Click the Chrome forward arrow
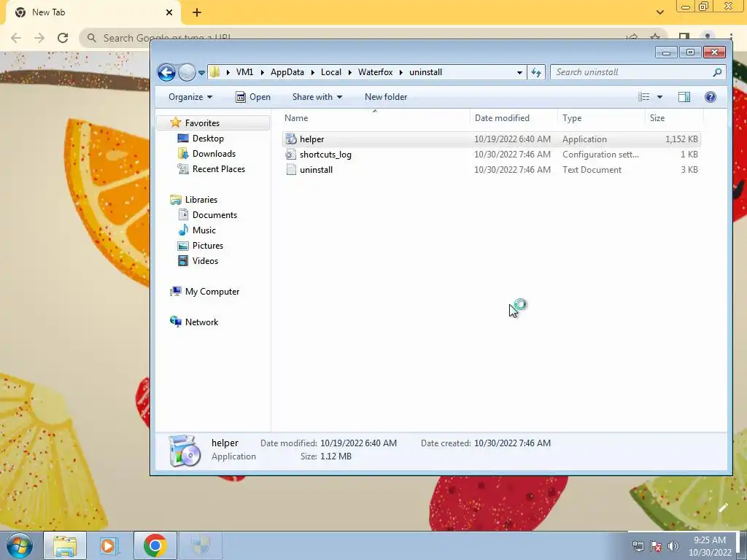The image size is (747, 560). (x=39, y=38)
